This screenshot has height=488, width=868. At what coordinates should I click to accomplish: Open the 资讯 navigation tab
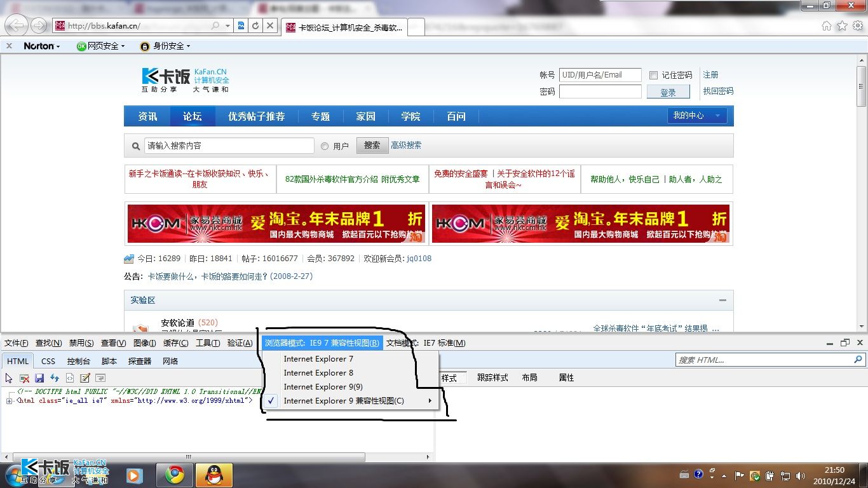148,116
